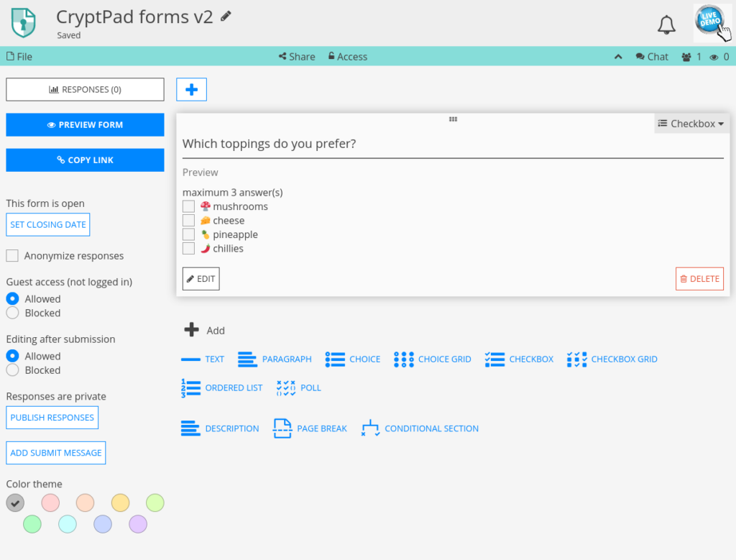The image size is (736, 560).
Task: Select the lavender purple color theme
Action: 138,524
